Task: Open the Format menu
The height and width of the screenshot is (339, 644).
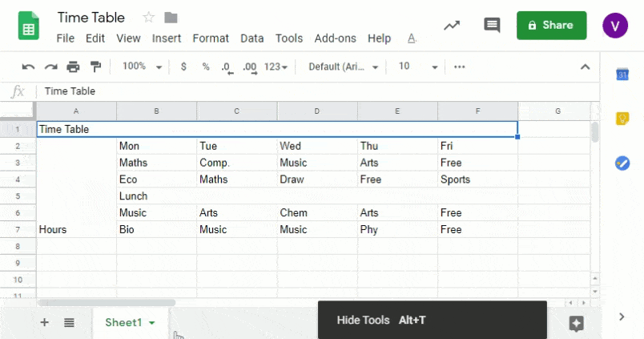Action: (x=211, y=38)
